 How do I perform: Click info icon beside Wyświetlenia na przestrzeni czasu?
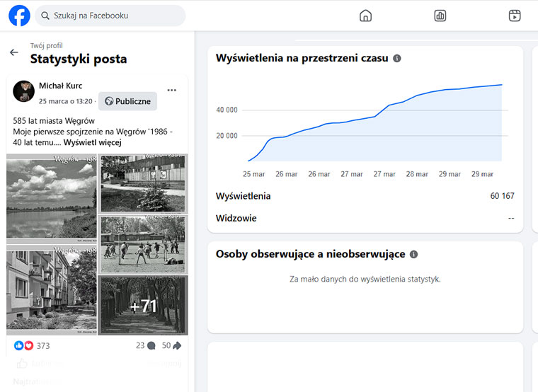tap(397, 59)
